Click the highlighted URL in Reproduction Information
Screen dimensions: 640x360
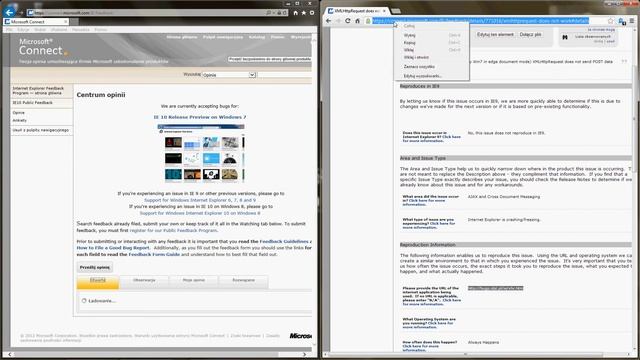point(495,288)
